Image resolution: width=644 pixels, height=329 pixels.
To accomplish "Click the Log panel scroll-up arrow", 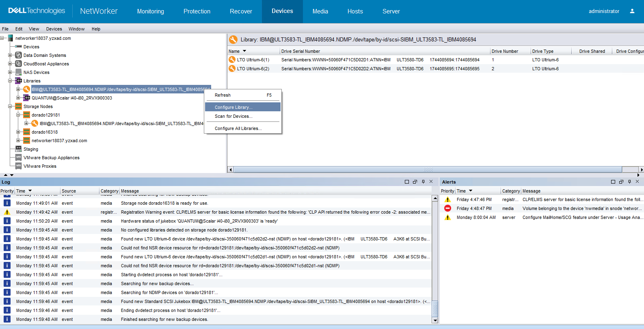I will (x=435, y=199).
